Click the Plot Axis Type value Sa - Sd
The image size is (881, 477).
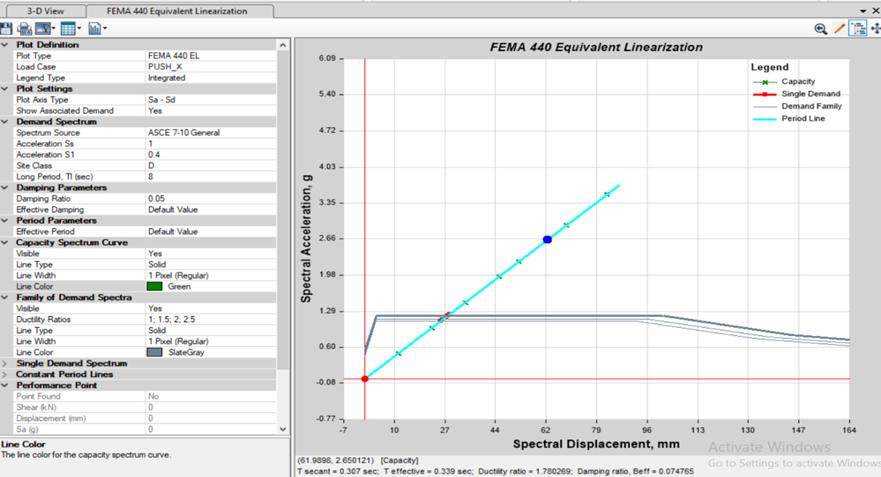211,99
